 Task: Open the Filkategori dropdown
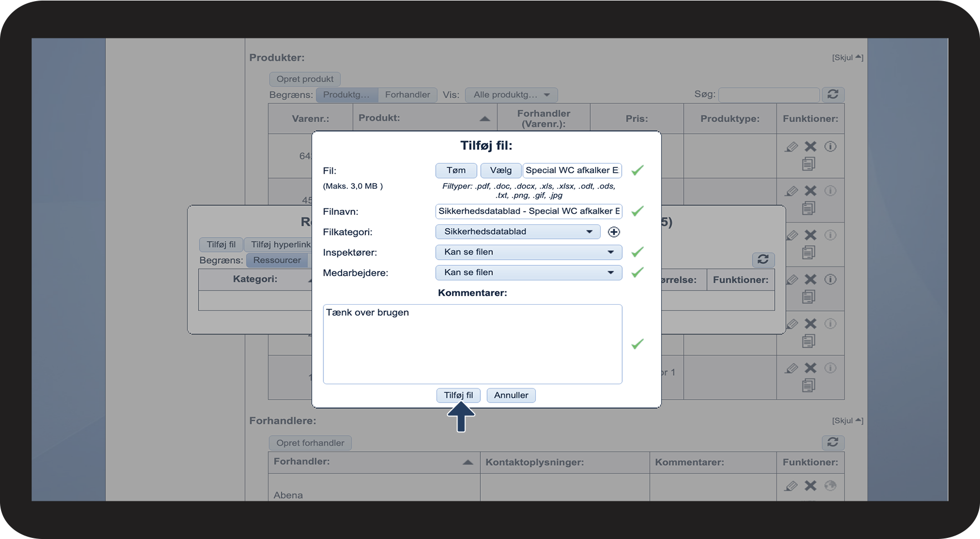click(x=517, y=231)
